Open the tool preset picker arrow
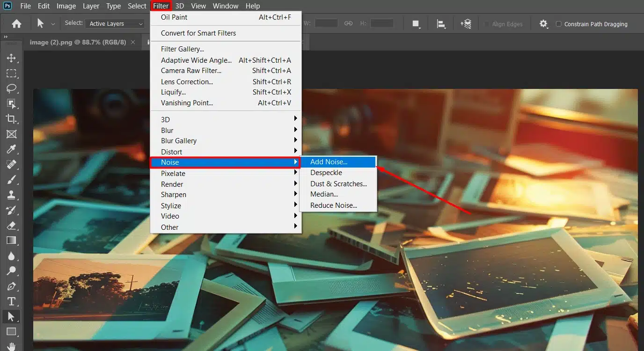 53,24
